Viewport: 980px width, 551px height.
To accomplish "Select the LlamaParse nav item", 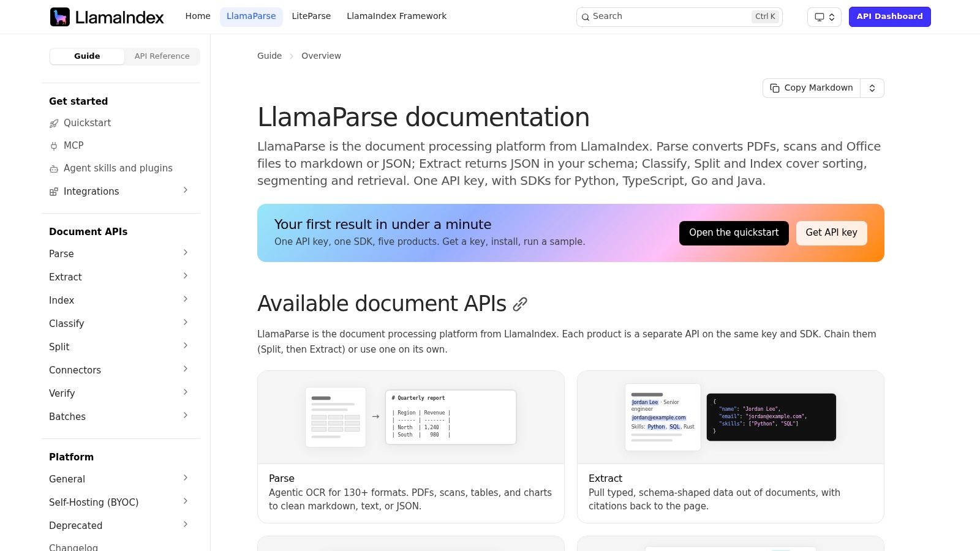I will 251,17.
